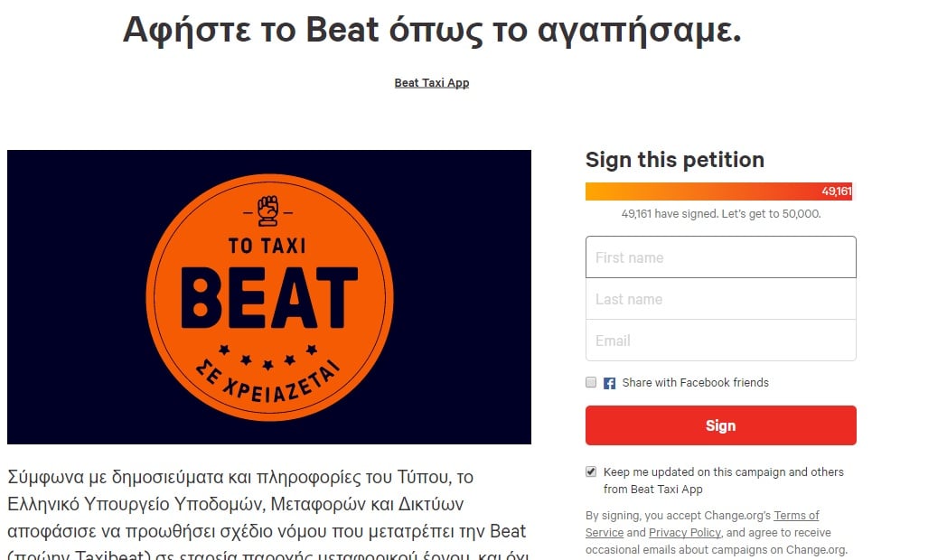The image size is (947, 560).
Task: Click the Facebook logo icon
Action: [x=609, y=383]
